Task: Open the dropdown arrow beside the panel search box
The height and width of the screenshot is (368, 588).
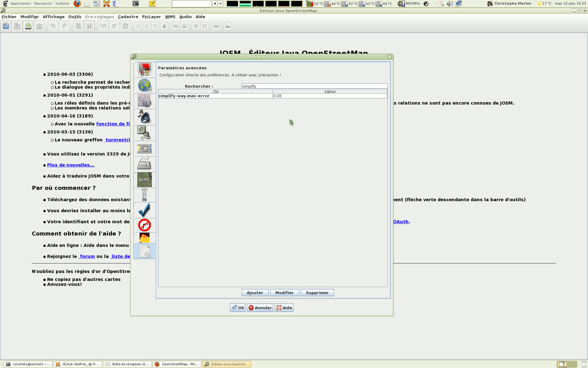Action: pyautogui.click(x=221, y=4)
